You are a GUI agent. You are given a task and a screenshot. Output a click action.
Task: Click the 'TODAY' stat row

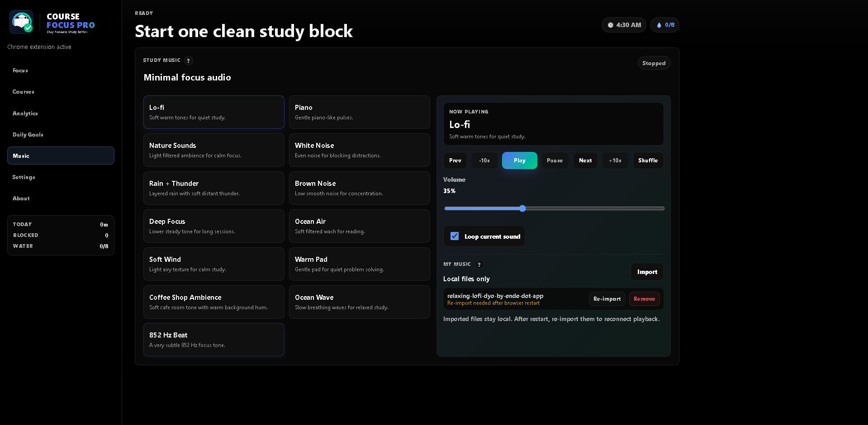(x=61, y=224)
